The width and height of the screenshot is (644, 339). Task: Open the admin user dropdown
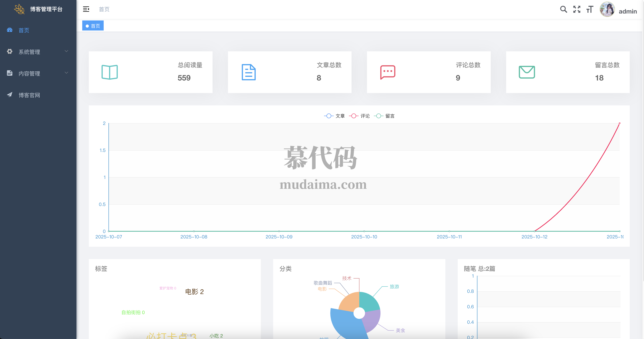[628, 11]
